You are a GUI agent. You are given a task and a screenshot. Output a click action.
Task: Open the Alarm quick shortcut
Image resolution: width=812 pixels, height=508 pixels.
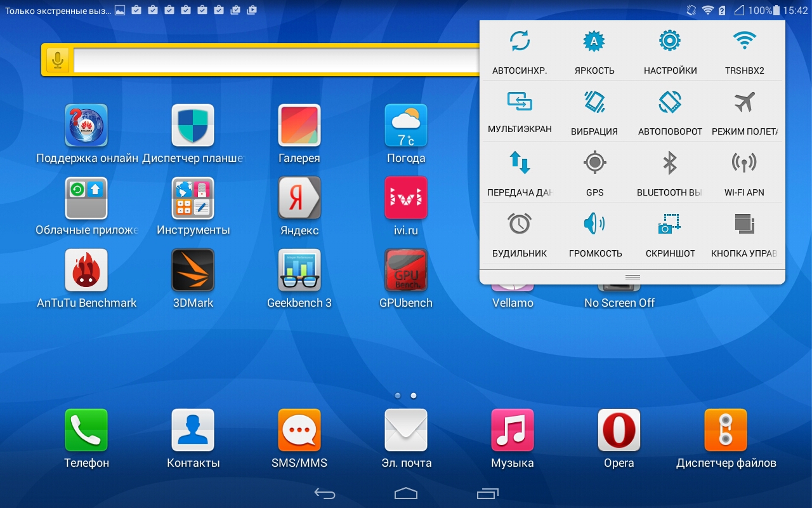click(520, 234)
